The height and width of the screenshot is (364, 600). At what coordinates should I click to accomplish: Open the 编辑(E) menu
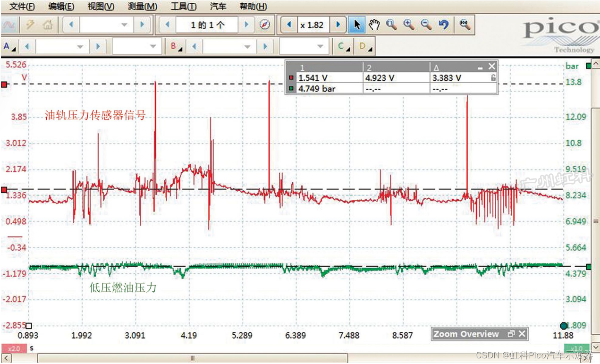(61, 7)
